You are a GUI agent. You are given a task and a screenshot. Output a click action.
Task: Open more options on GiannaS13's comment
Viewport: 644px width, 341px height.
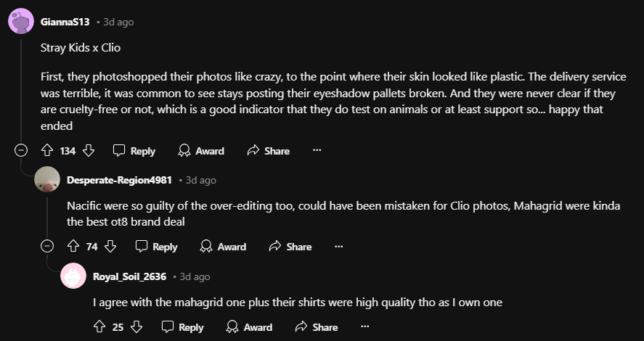point(317,151)
